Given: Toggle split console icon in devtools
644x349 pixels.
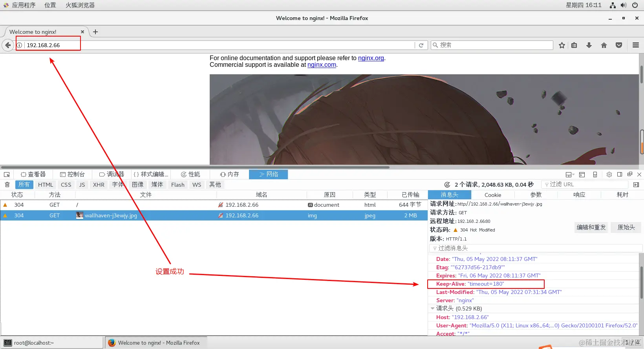Looking at the screenshot, I should tap(582, 174).
